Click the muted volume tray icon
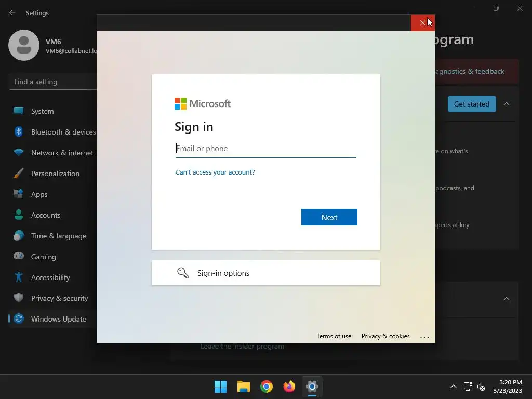 tap(481, 387)
